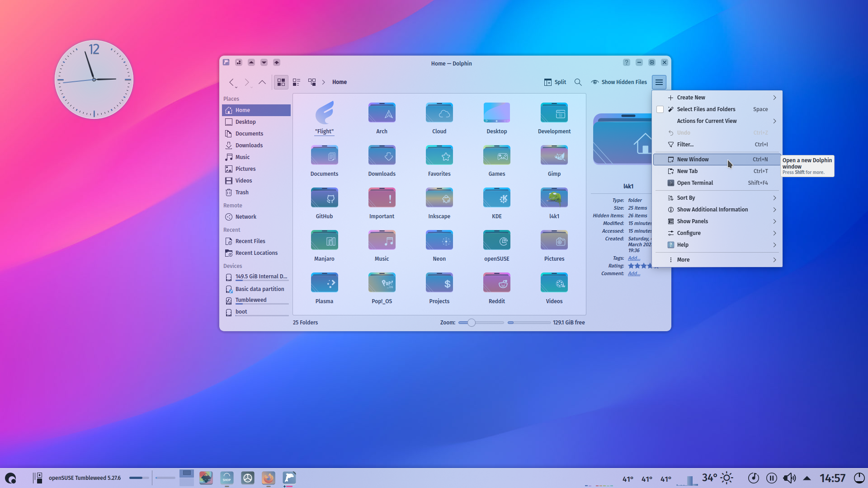Open the Inkscape folder
The width and height of the screenshot is (868, 488).
point(439,203)
